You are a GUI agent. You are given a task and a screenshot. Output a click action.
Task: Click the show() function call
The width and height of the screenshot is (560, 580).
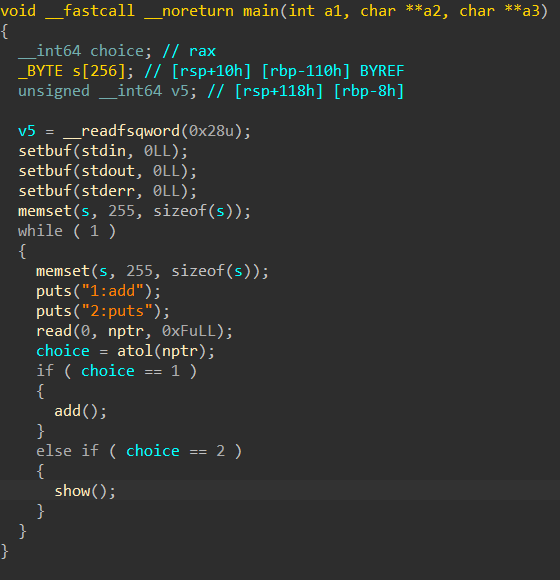point(85,491)
